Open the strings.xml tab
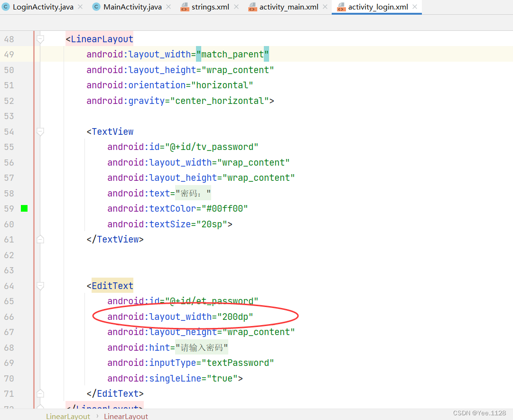Viewport: 513px width, 420px height. point(210,7)
